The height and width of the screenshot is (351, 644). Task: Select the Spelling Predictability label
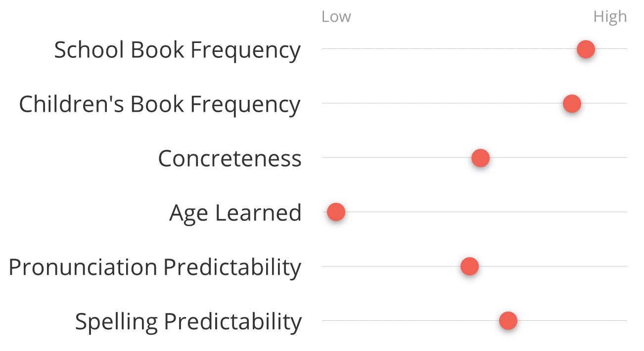pyautogui.click(x=188, y=322)
